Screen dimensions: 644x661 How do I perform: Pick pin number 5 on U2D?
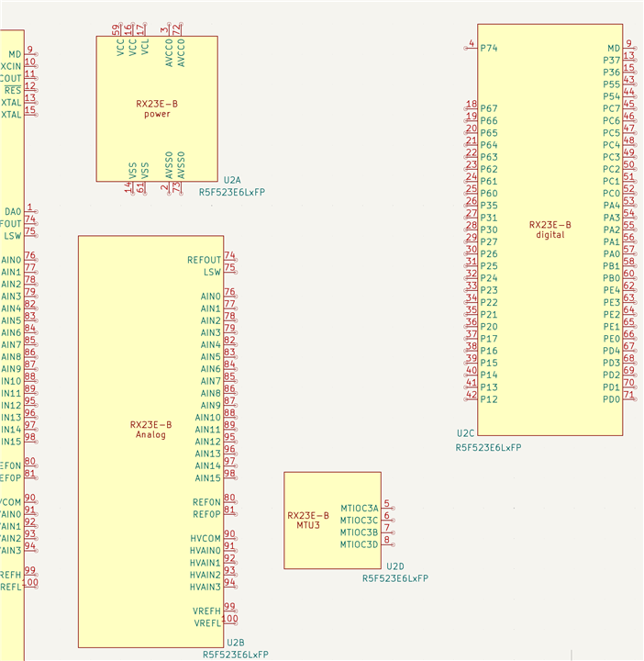tap(386, 503)
